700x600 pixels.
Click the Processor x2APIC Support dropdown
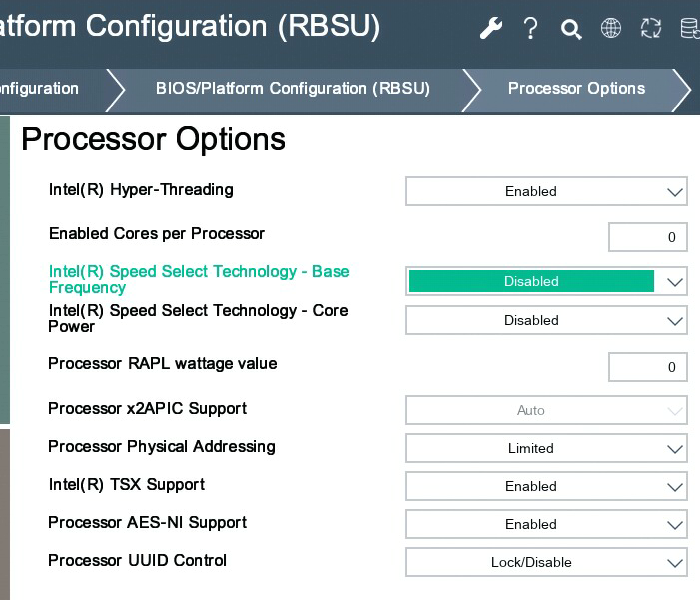pyautogui.click(x=546, y=410)
